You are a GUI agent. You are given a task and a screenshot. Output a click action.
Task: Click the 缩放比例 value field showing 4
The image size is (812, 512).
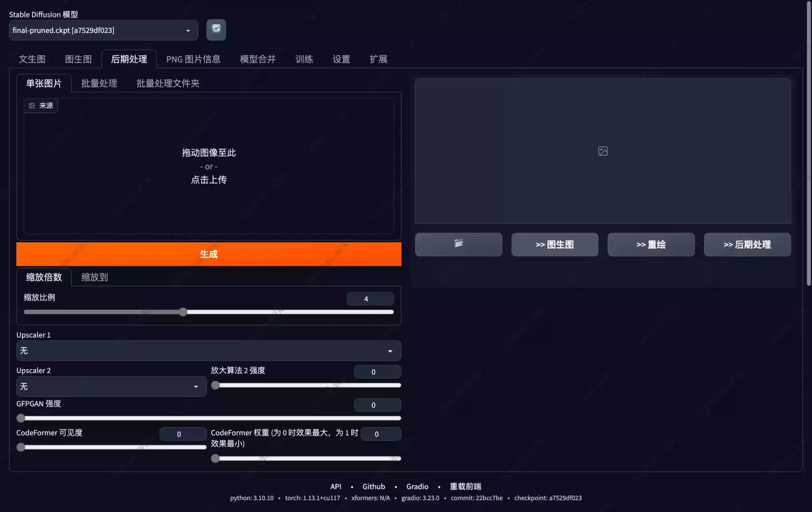pyautogui.click(x=370, y=299)
